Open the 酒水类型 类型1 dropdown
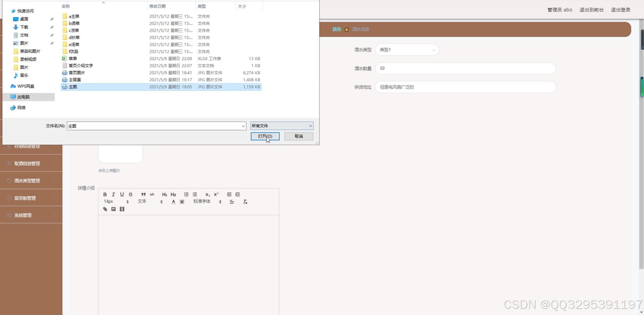The height and width of the screenshot is (315, 644). 407,50
